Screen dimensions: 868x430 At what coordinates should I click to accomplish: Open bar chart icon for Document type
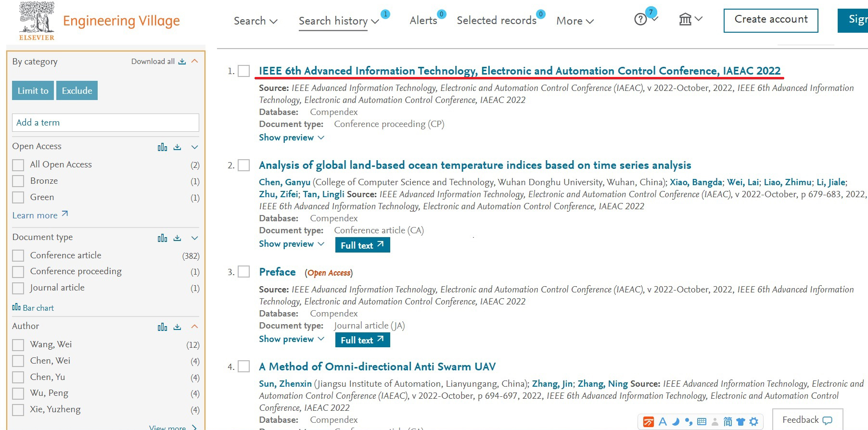(163, 238)
